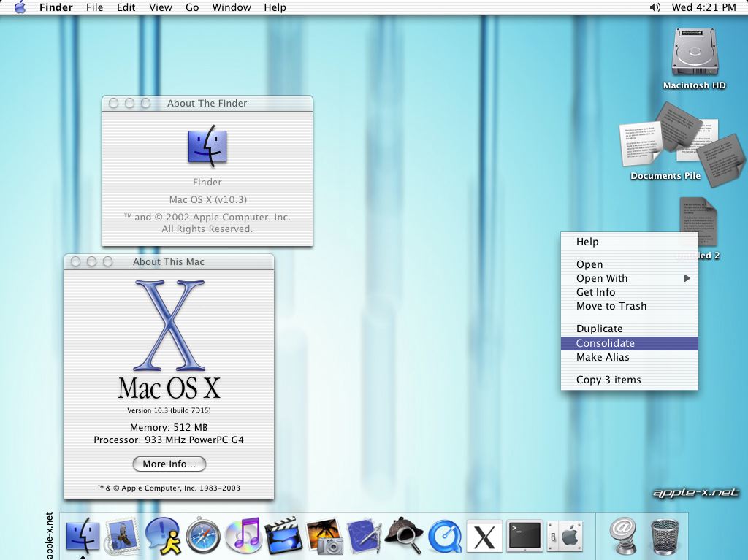The image size is (748, 560).
Task: Open QuickTime Player in the Dock
Action: [443, 537]
